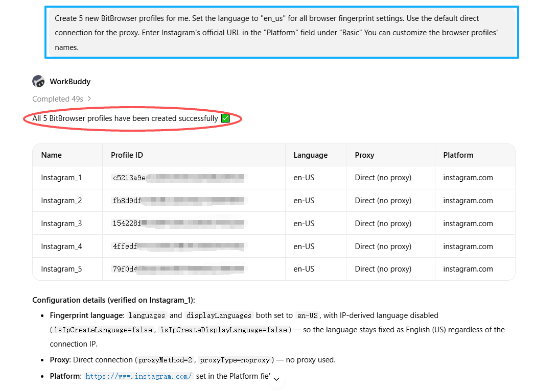The width and height of the screenshot is (535, 392).
Task: Click the Proxy column header
Action: [x=364, y=155]
